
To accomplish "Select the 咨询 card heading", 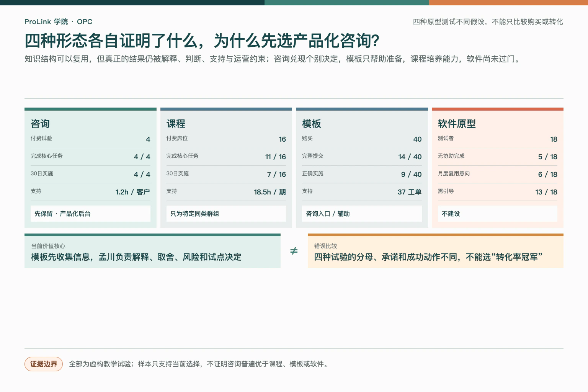I will (x=40, y=124).
